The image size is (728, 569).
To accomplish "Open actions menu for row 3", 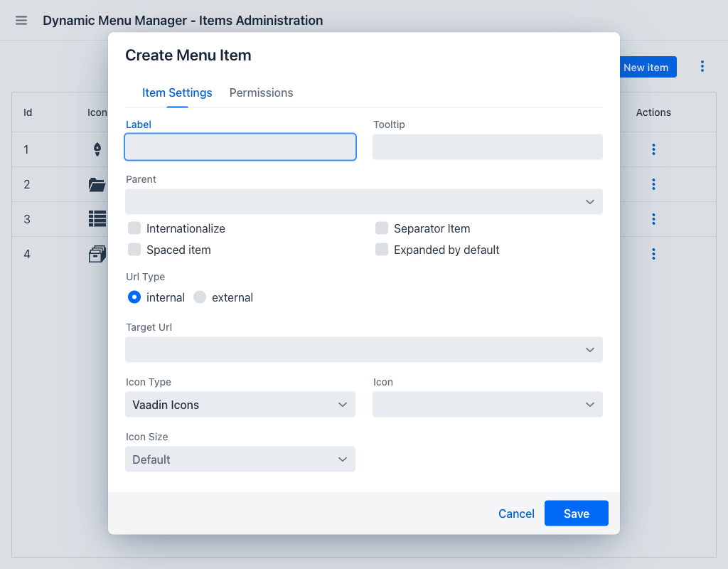I will coord(653,219).
